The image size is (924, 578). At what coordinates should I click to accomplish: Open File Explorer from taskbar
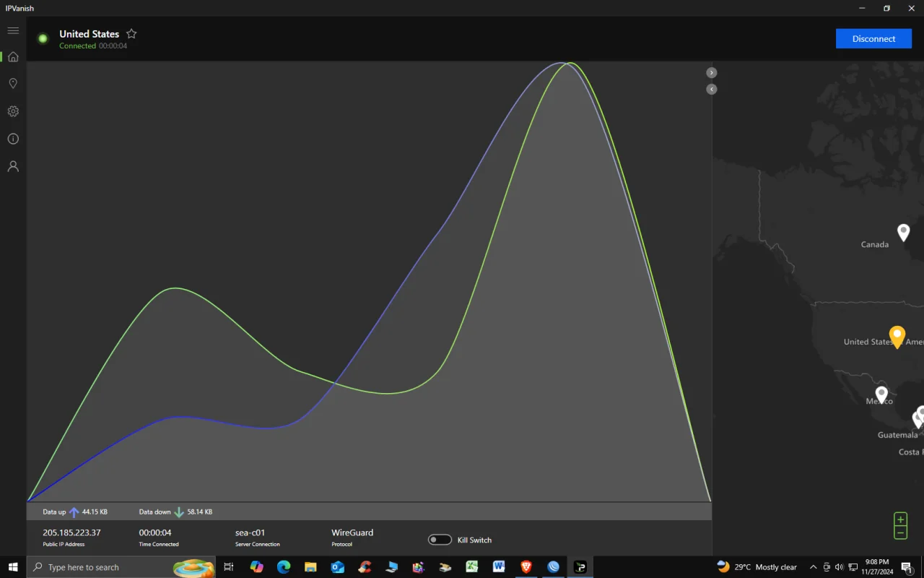[x=310, y=567]
